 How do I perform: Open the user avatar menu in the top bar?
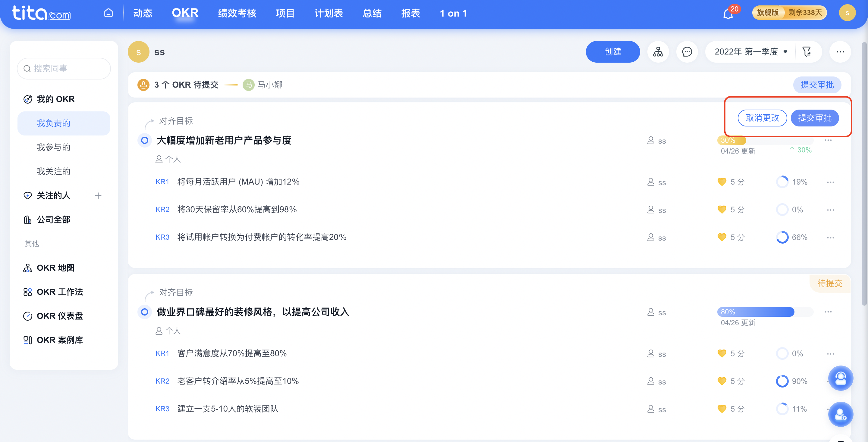tap(847, 13)
